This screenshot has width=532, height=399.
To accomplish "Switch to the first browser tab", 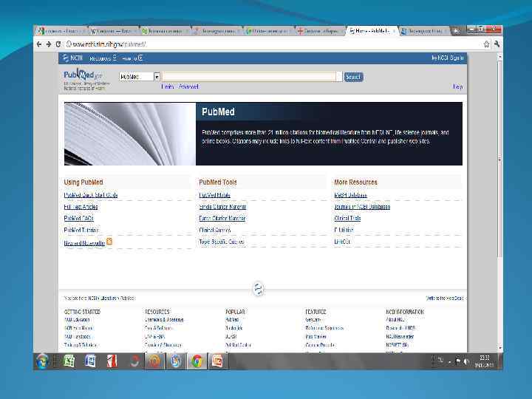I will click(62, 31).
